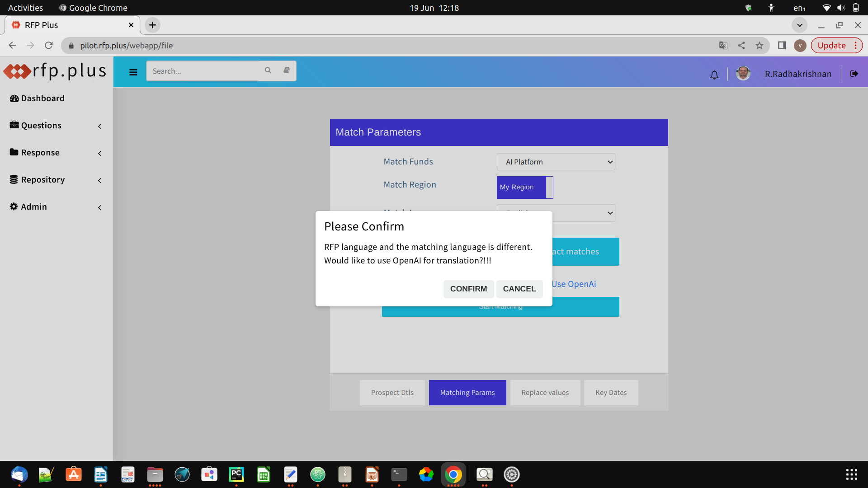The image size is (868, 488).
Task: Click the book icon beside search
Action: 287,70
